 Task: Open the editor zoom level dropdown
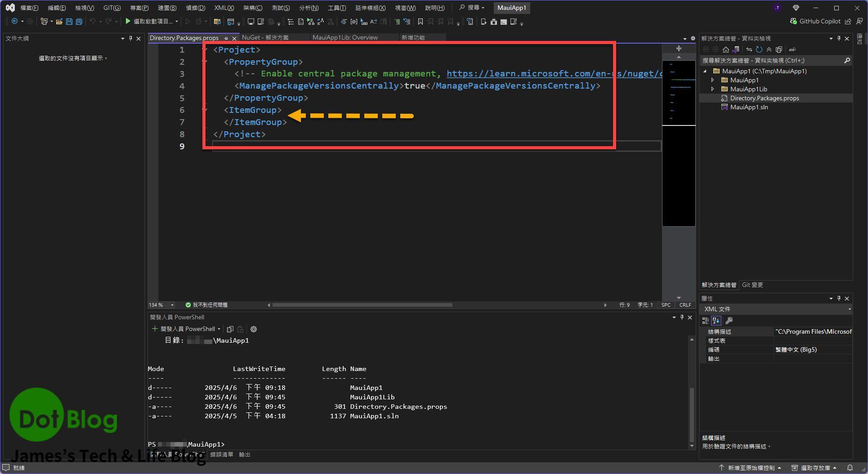coord(172,305)
